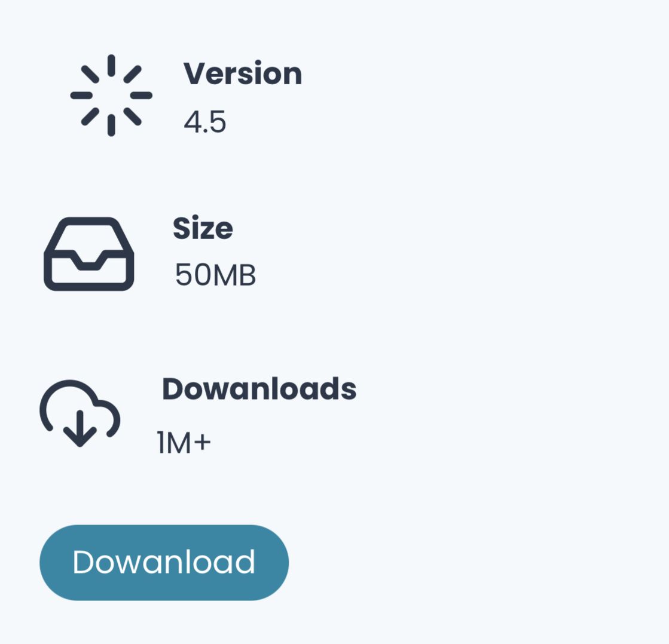
Task: Choose the Version label next to spinner
Action: click(243, 73)
